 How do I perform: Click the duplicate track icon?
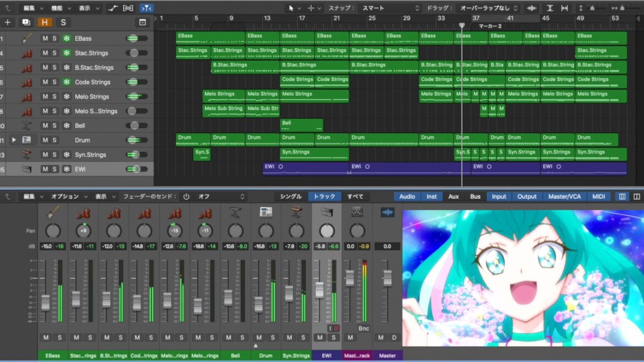pos(26,23)
